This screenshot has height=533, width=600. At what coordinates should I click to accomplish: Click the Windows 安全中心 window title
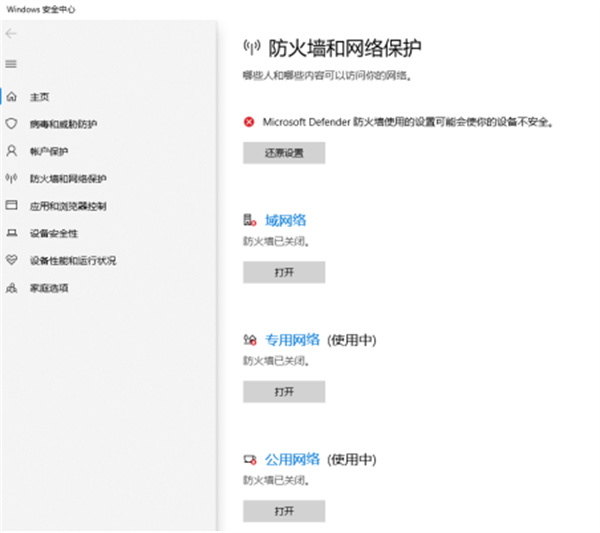point(41,10)
